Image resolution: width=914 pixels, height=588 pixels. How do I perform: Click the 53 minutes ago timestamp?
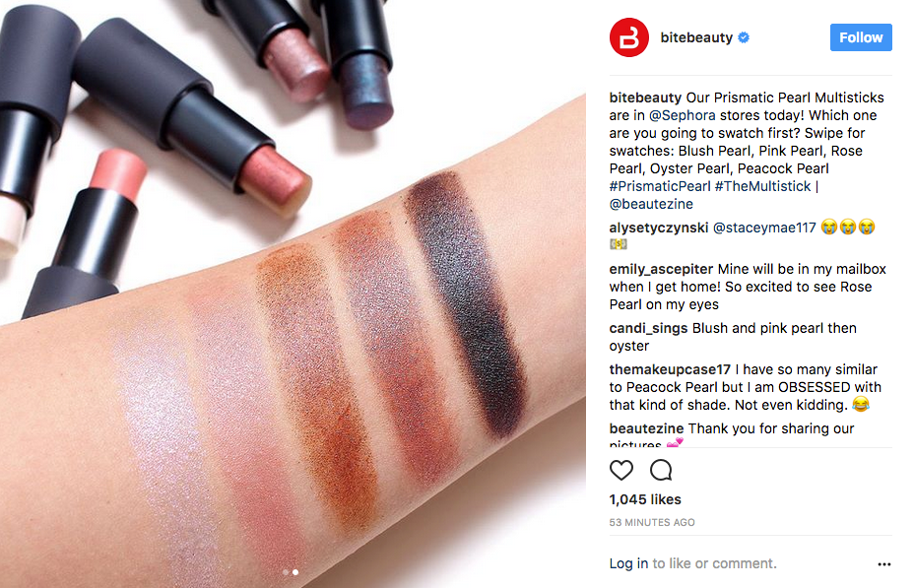[x=652, y=522]
